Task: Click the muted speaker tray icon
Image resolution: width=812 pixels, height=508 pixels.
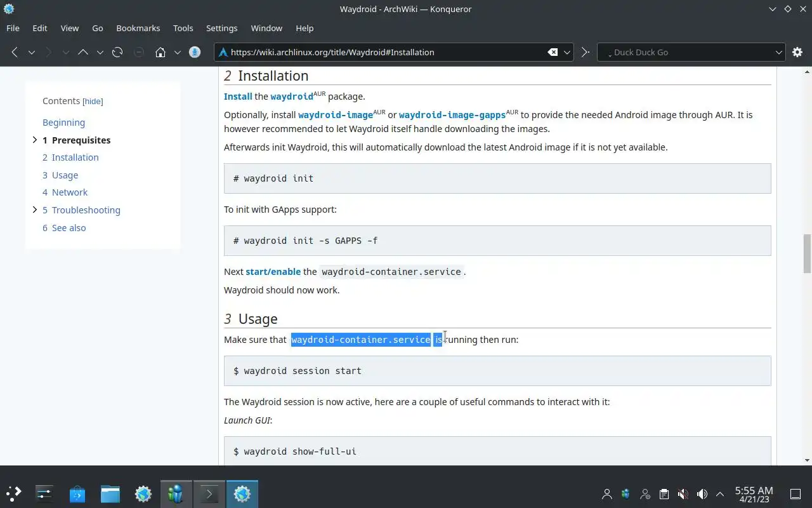Action: (683, 494)
